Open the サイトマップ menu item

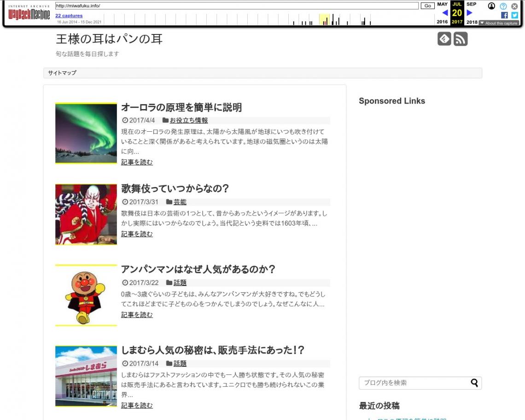pos(62,73)
